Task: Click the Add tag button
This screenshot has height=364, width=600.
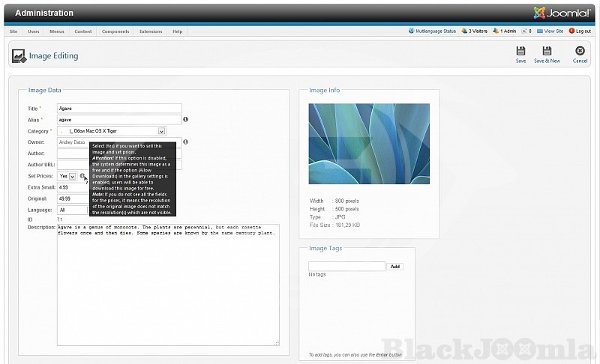Action: [395, 267]
